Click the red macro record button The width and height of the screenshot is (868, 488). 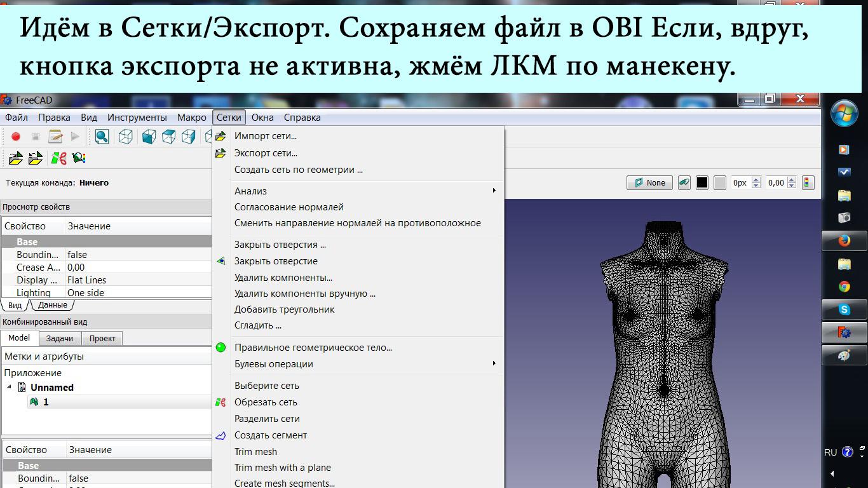pos(16,137)
